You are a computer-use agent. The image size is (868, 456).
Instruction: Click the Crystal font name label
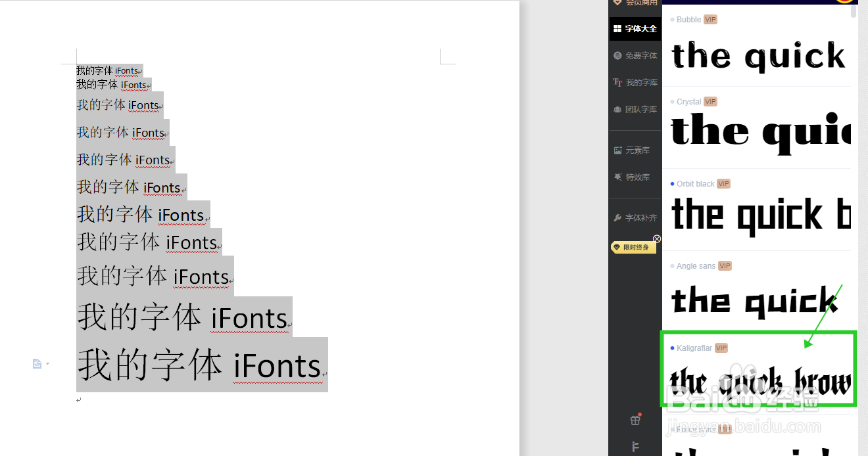point(688,102)
